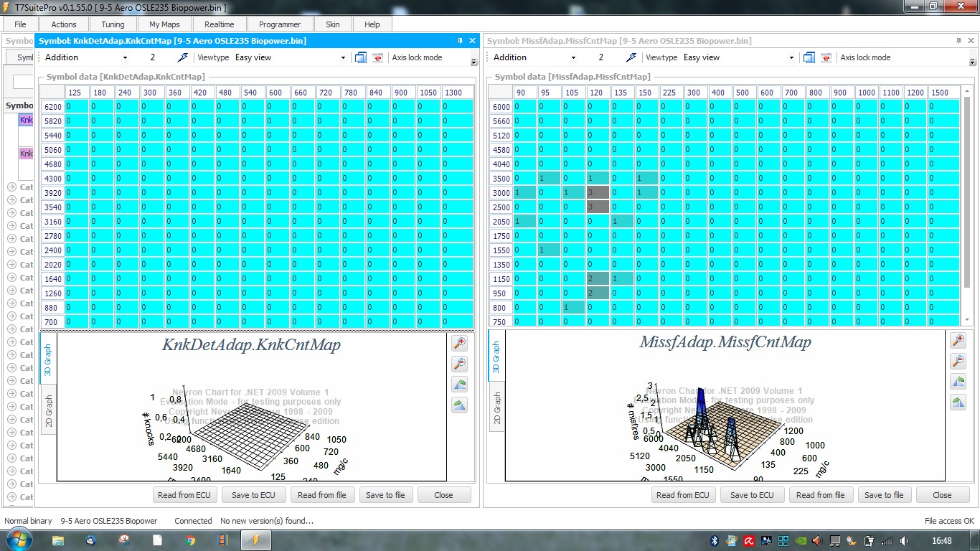Click the lightning execute icon in the KnkCntMap toolbar
Image resolution: width=980 pixels, height=551 pixels.
click(x=183, y=57)
